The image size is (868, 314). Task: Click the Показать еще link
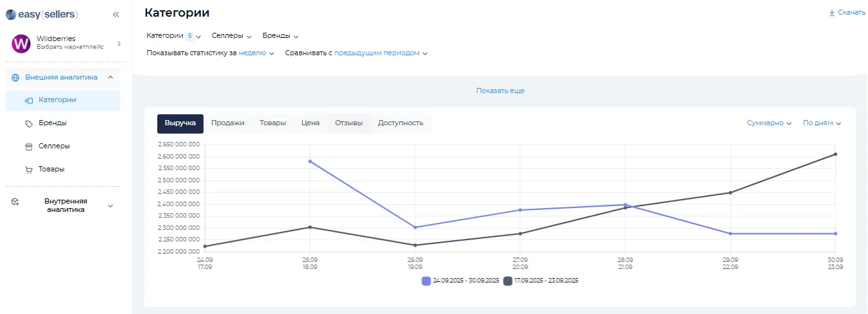click(x=500, y=91)
